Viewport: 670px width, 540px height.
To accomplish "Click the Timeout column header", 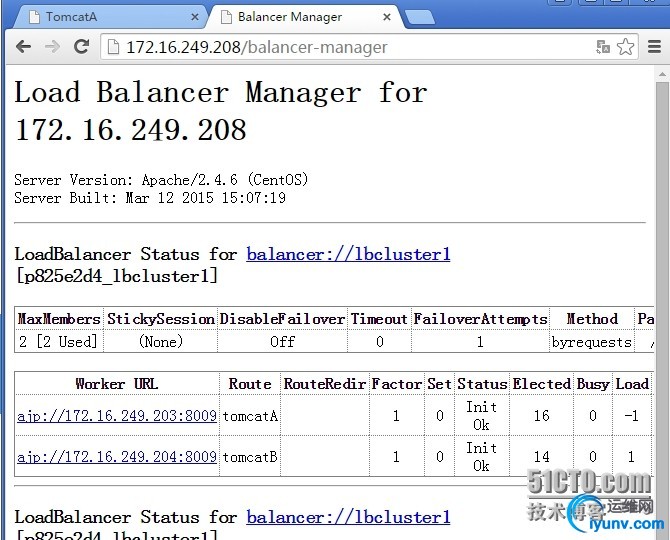I will (379, 319).
